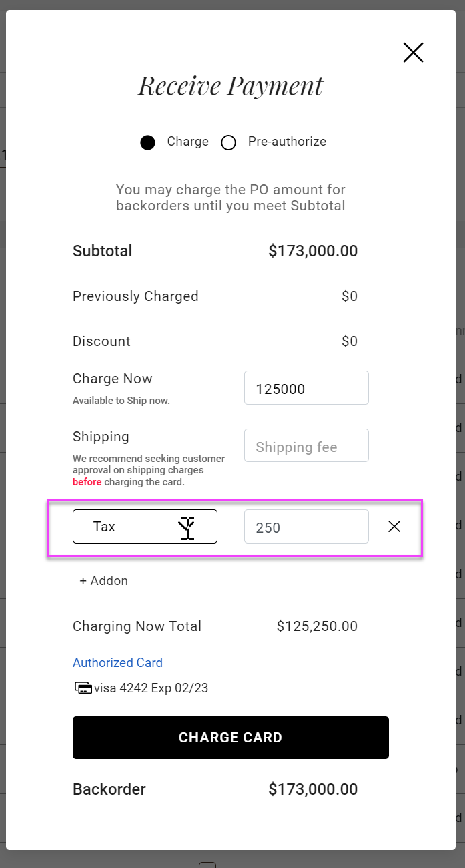Close the Receive Payment dialog
465x868 pixels.
pyautogui.click(x=413, y=53)
